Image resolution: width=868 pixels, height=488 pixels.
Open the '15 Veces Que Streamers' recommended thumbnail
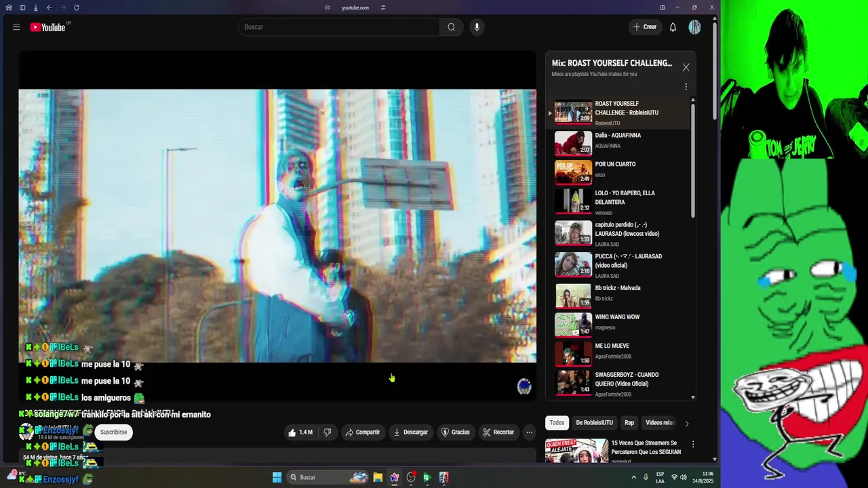576,451
